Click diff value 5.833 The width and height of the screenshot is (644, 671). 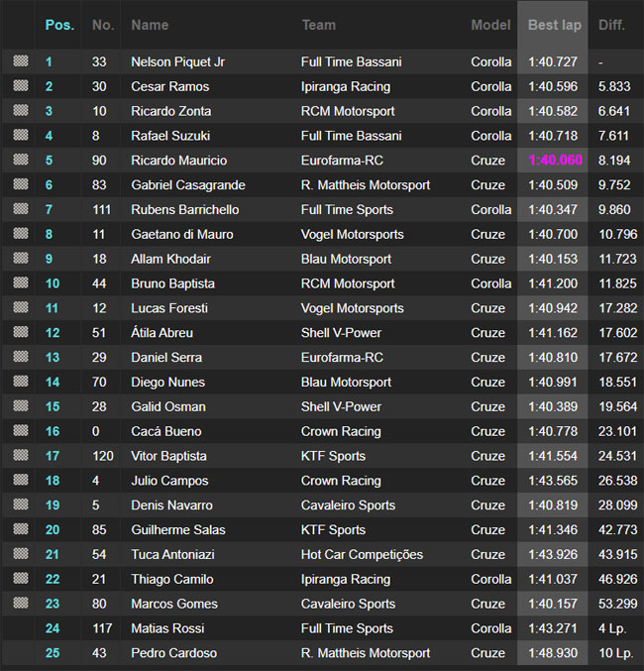pos(614,87)
